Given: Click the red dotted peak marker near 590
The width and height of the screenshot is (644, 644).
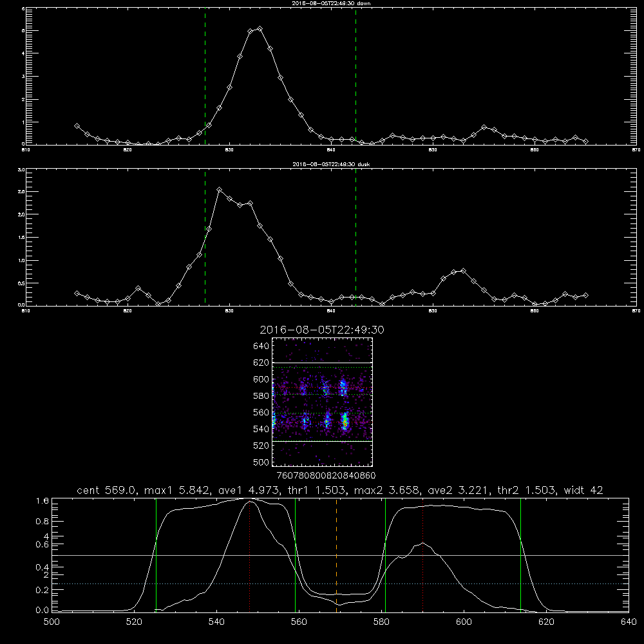Looking at the screenshot, I should pos(422,554).
